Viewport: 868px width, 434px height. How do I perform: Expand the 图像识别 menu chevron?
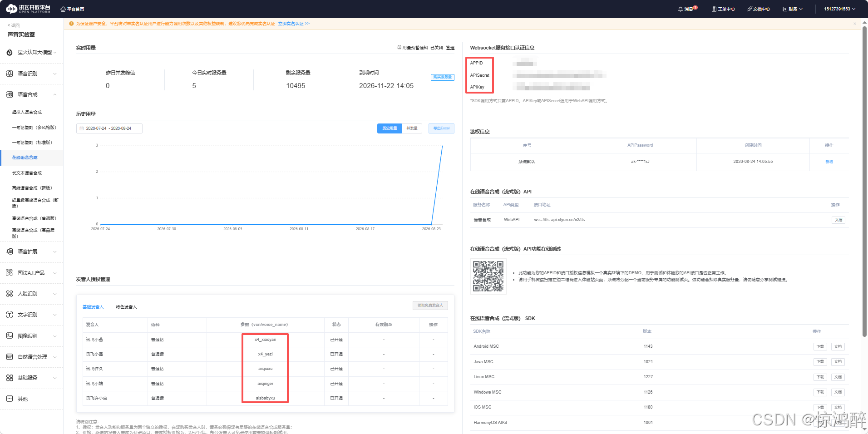(55, 336)
